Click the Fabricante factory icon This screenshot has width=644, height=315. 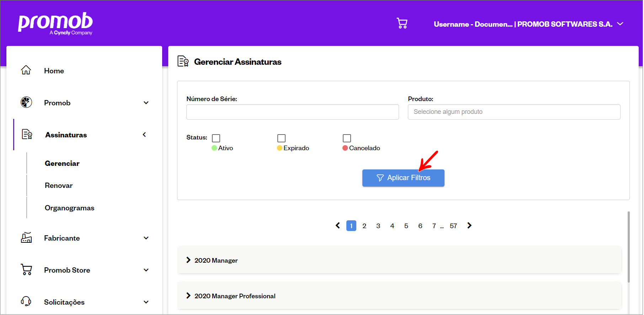(26, 237)
